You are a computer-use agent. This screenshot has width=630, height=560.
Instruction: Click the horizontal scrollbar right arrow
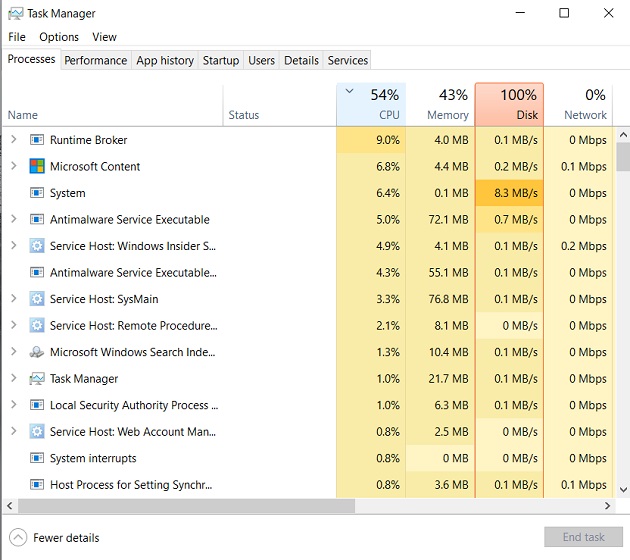(x=608, y=506)
